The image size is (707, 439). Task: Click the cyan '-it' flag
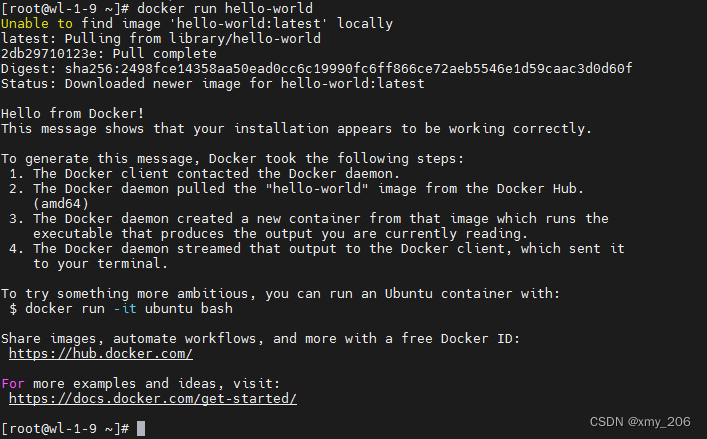tap(125, 309)
